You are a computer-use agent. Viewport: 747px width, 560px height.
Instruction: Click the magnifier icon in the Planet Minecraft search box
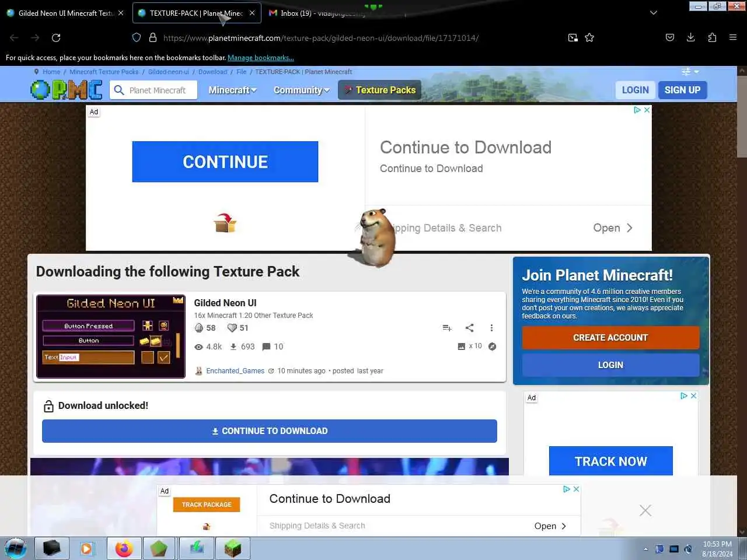click(119, 90)
